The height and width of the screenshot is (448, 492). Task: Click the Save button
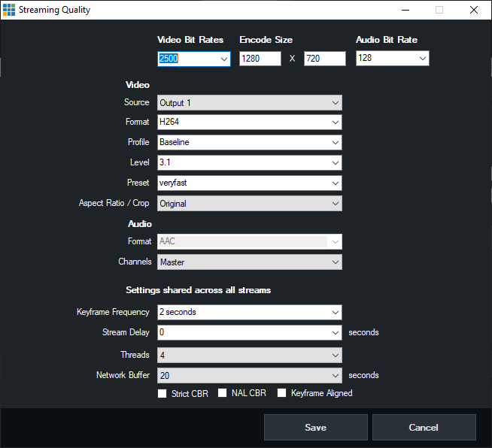315,427
